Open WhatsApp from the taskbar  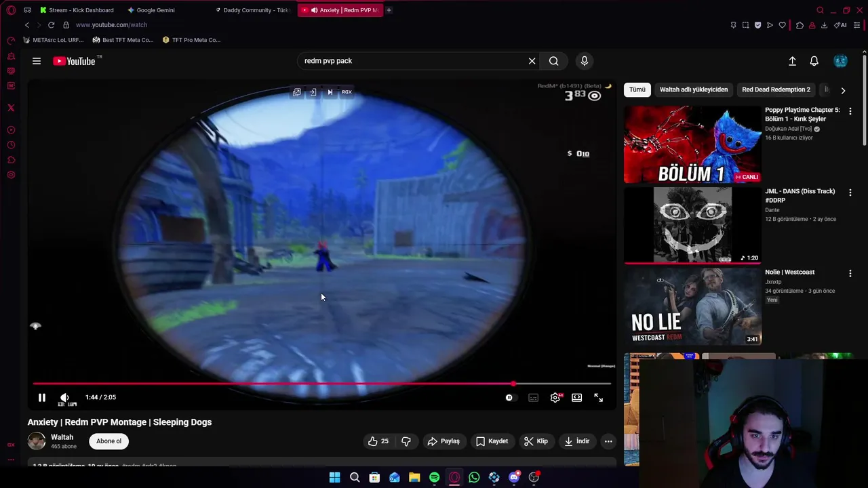(474, 477)
